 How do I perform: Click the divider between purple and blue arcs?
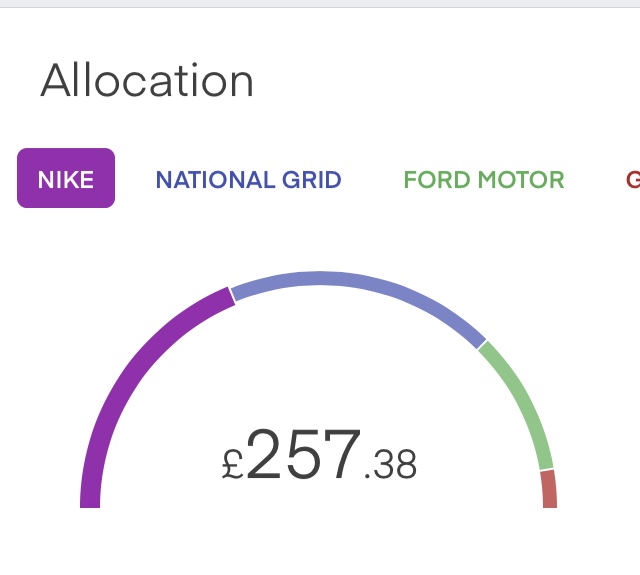tap(232, 295)
